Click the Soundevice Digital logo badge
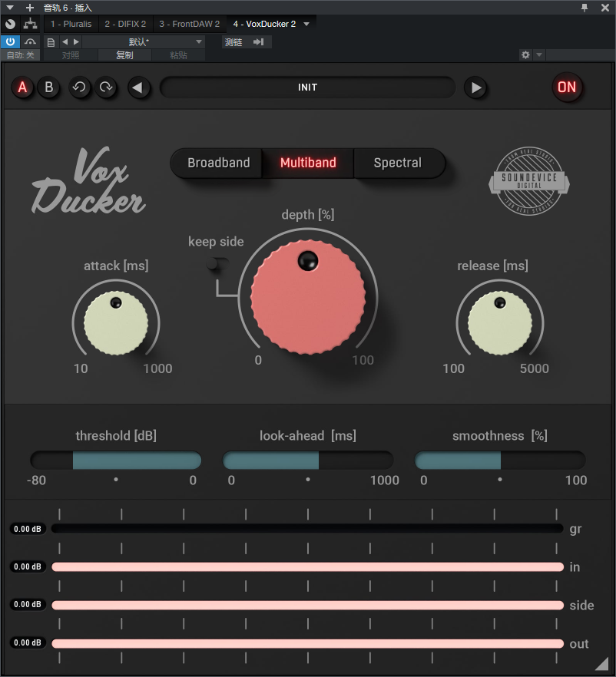The height and width of the screenshot is (677, 616). click(529, 181)
